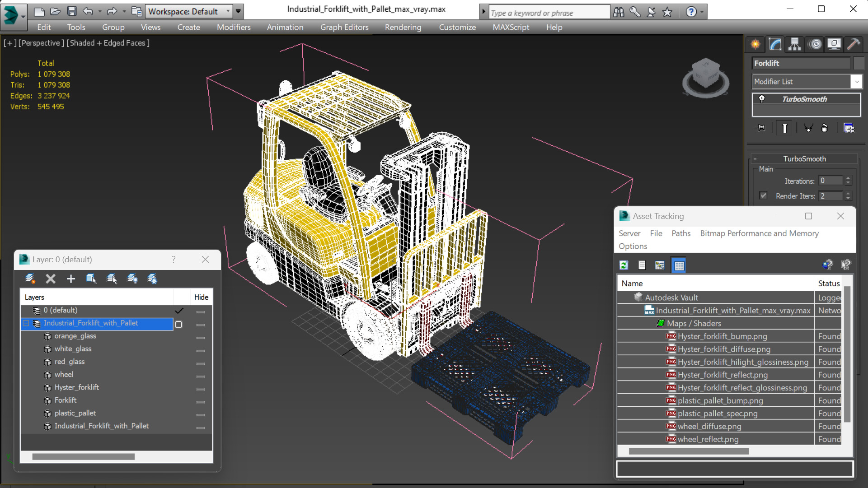The height and width of the screenshot is (488, 868).
Task: Set Industrial_Forklift_with_Pallet as current layer box
Action: (x=178, y=325)
